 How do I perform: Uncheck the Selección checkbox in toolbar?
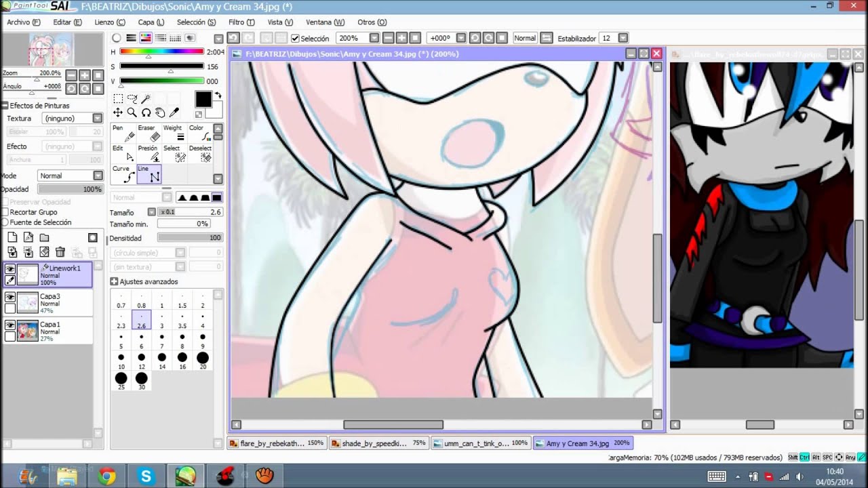pos(295,39)
